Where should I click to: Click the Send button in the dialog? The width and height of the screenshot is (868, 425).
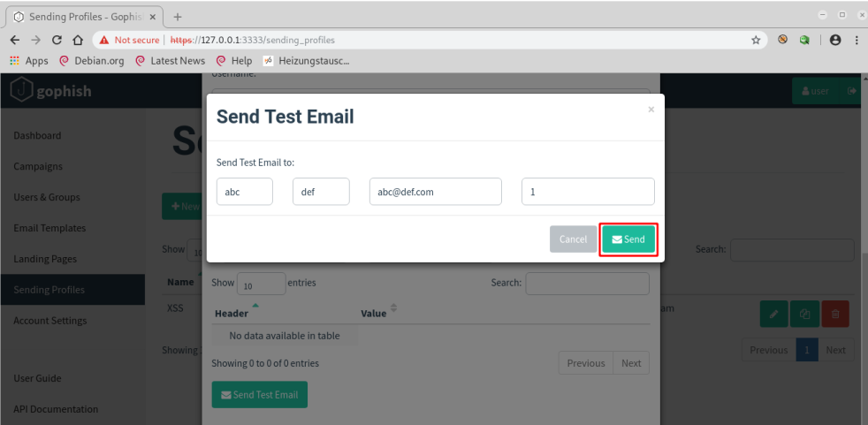(x=628, y=239)
